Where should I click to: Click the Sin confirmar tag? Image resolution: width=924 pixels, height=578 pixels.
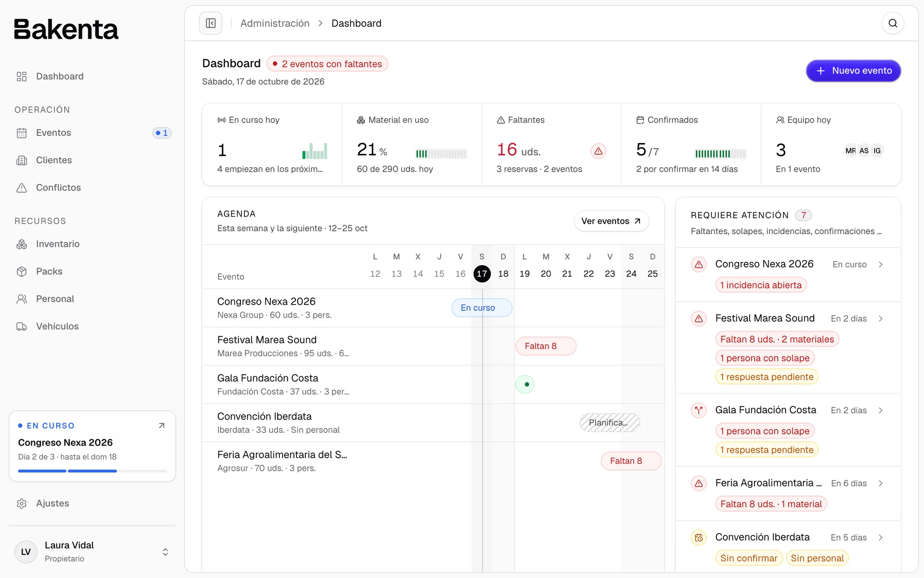pos(749,558)
